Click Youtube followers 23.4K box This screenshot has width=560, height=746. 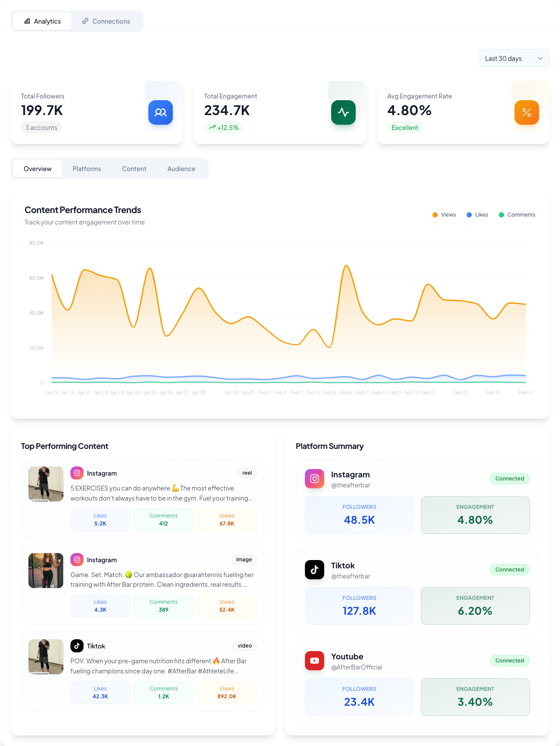(359, 697)
